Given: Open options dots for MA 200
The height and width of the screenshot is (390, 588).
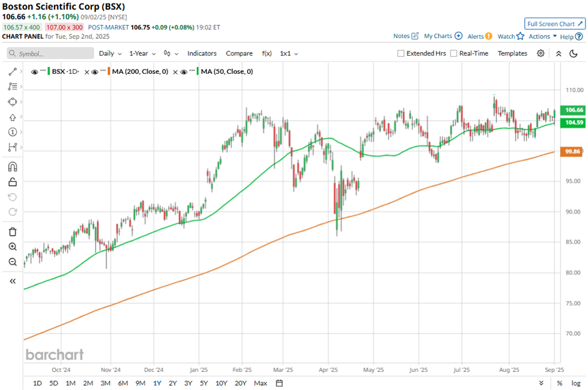Looking at the screenshot, I should (x=103, y=71).
